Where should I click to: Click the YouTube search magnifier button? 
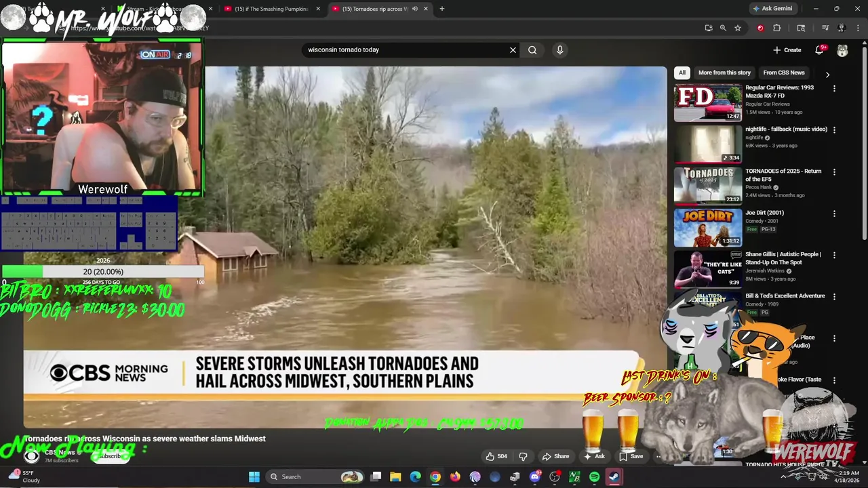(532, 49)
